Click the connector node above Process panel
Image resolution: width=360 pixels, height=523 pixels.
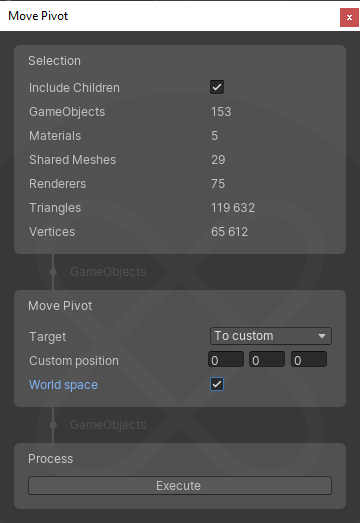click(x=53, y=425)
